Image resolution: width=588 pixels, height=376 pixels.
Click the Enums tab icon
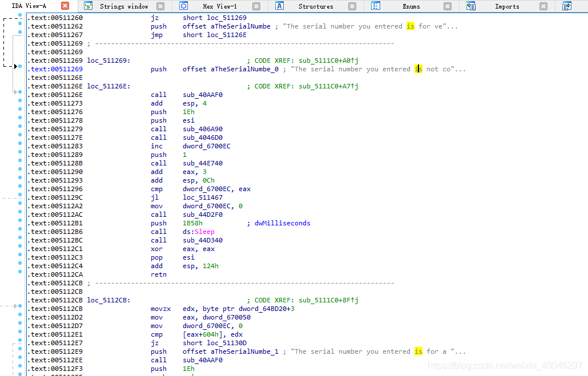(376, 6)
